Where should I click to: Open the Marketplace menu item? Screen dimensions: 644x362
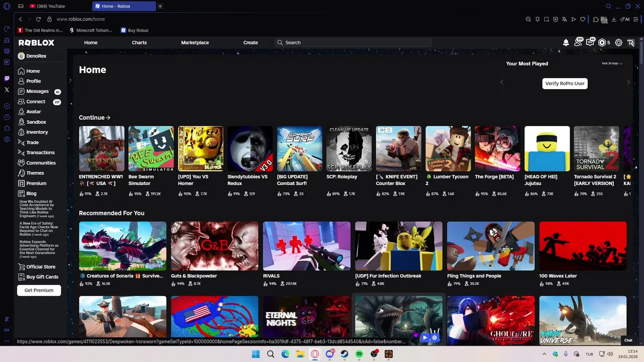coord(195,43)
